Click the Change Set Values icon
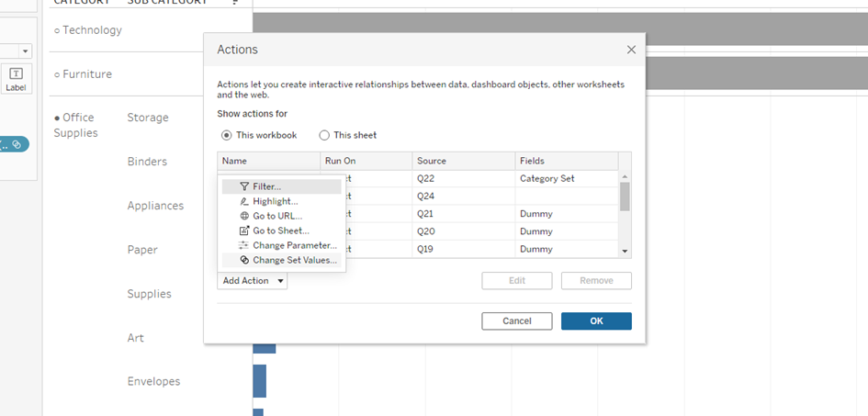This screenshot has width=868, height=416. [244, 260]
